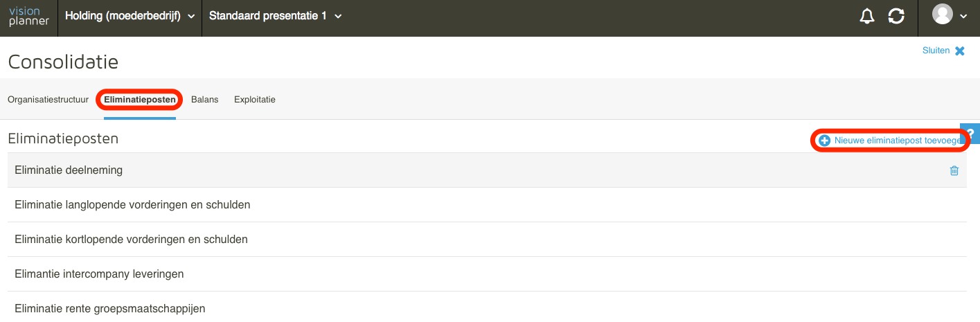Select Eliminatie langlopende vorderingen en schulden
This screenshot has height=322, width=980.
point(487,205)
